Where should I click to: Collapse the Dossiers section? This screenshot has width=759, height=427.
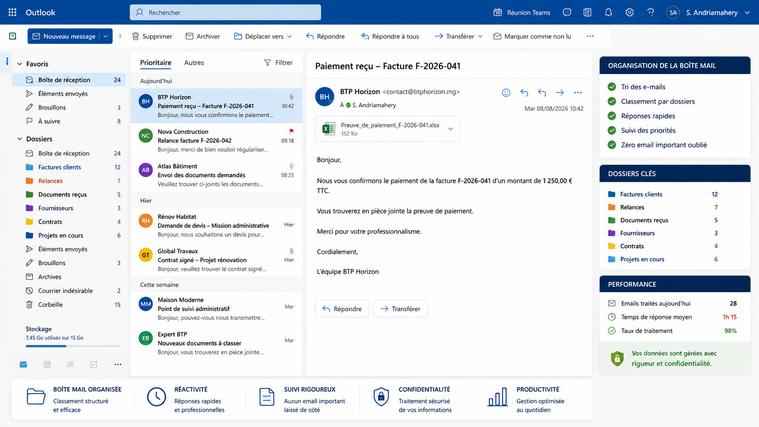(x=19, y=139)
